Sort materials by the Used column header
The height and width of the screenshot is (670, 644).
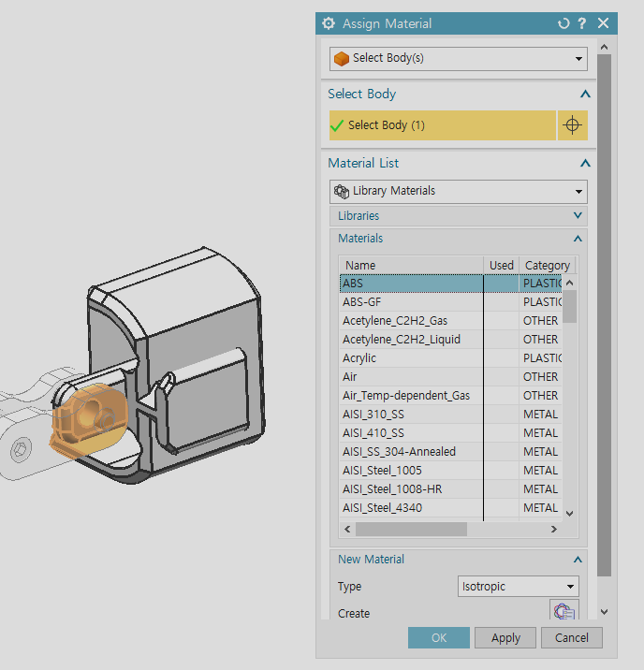501,266
